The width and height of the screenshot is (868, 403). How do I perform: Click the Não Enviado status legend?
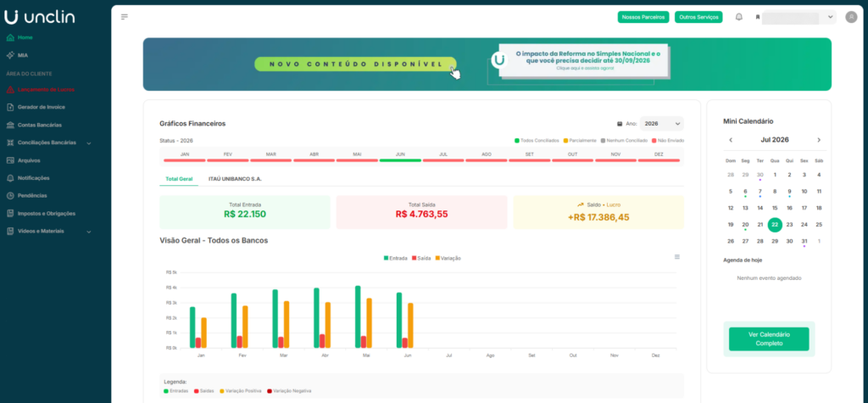pyautogui.click(x=668, y=140)
